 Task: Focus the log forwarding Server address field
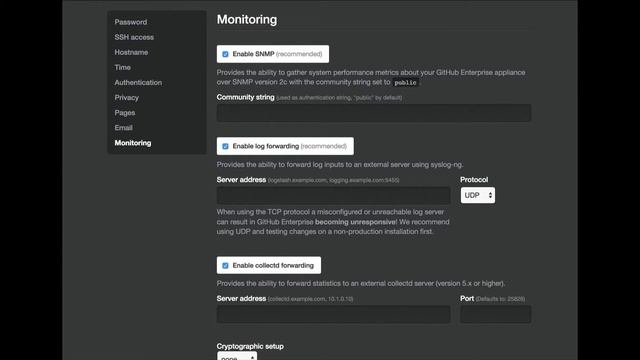[333, 196]
